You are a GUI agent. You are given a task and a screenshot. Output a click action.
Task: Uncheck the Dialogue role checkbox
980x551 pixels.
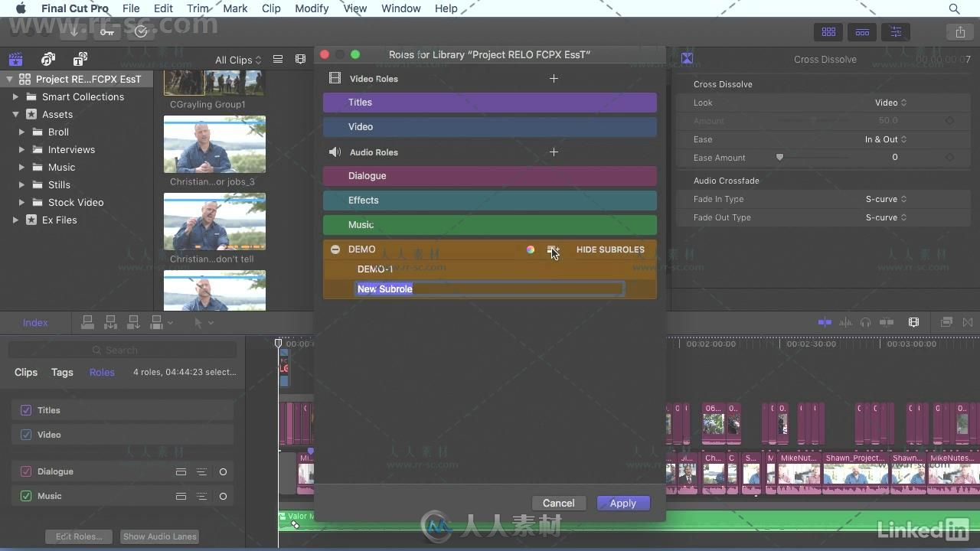point(26,471)
